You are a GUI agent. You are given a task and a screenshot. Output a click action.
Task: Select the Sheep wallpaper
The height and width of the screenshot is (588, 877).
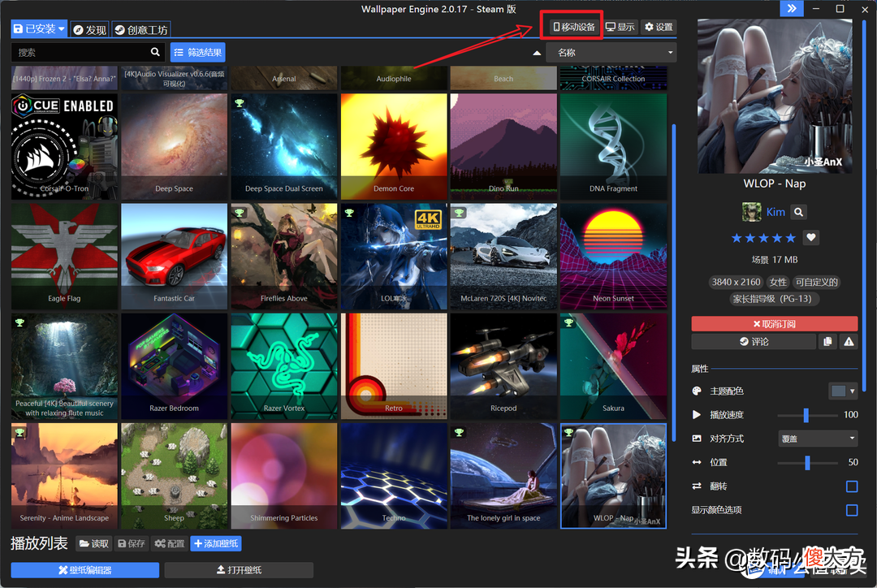(174, 476)
